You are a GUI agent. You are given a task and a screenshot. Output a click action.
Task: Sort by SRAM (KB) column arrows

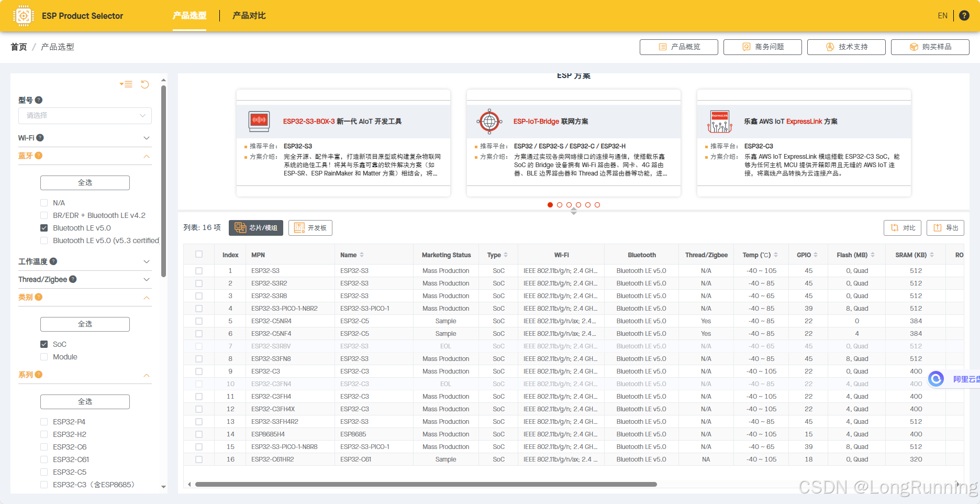[932, 255]
